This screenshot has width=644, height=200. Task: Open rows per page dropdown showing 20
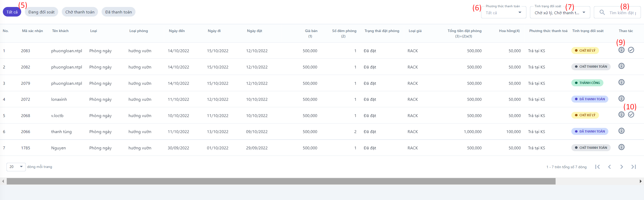click(16, 167)
